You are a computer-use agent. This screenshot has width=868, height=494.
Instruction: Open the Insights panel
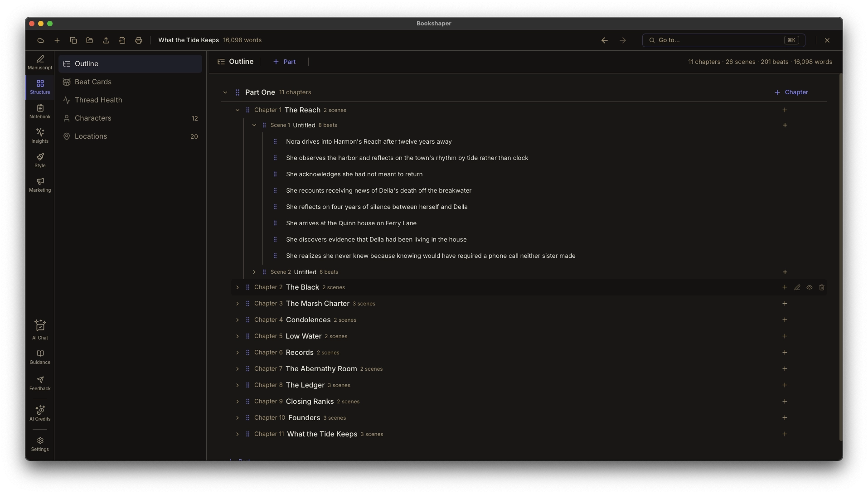tap(40, 136)
